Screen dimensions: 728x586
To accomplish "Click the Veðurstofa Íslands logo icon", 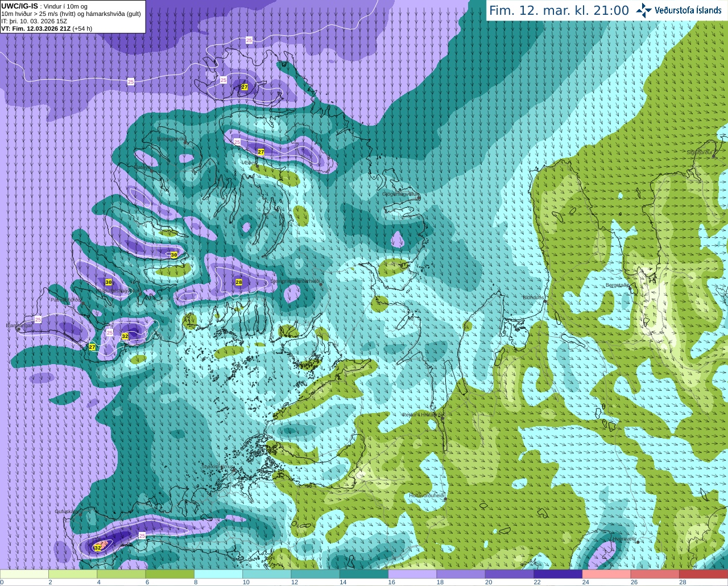I will [x=644, y=10].
